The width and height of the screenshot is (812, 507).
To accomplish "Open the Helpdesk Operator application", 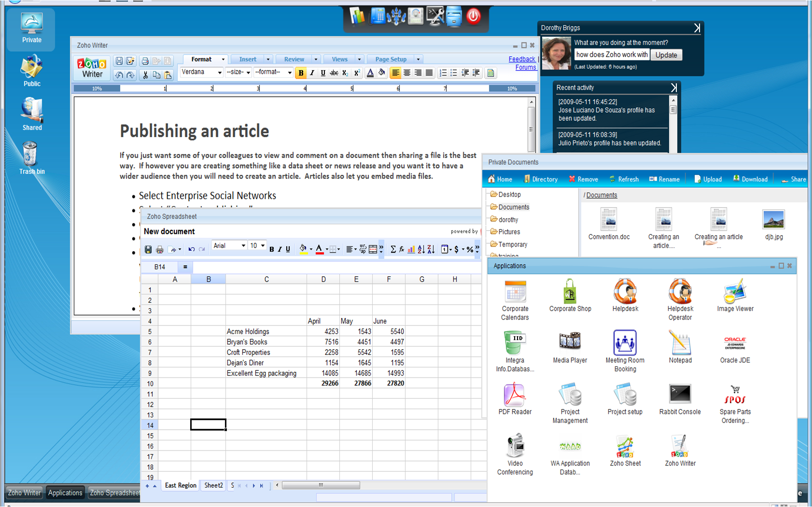I will pos(680,300).
